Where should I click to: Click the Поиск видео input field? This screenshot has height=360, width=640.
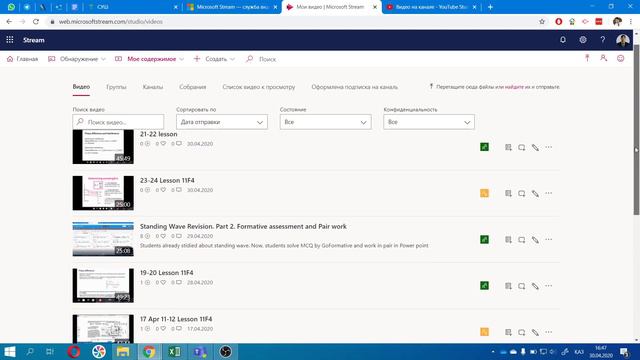tap(118, 122)
